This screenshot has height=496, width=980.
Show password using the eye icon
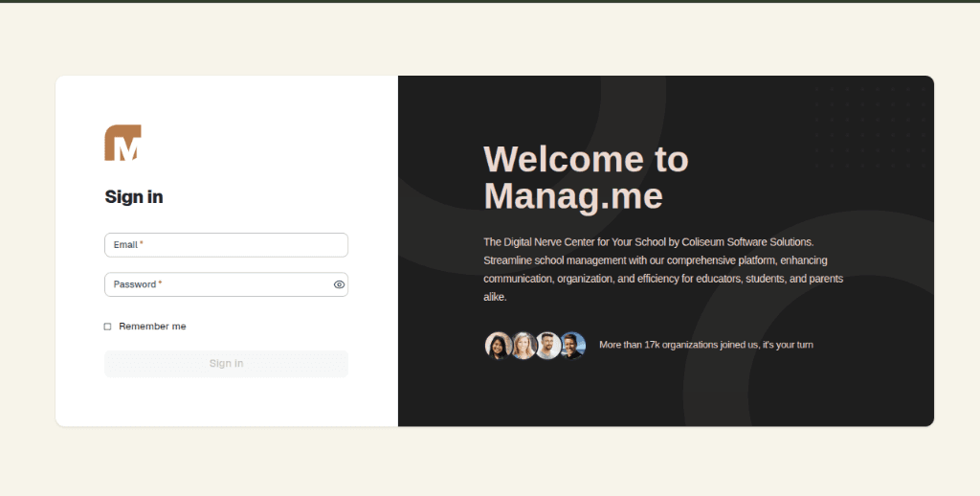(x=339, y=284)
